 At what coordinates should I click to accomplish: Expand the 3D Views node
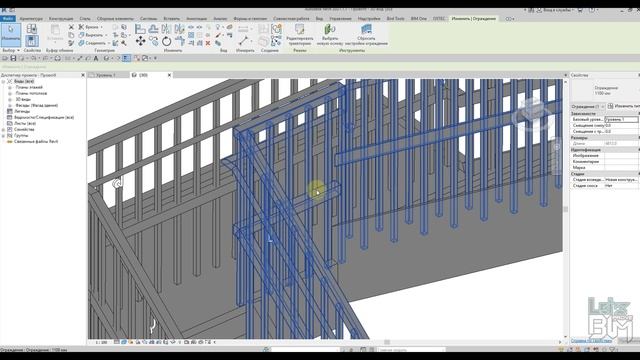coord(10,99)
